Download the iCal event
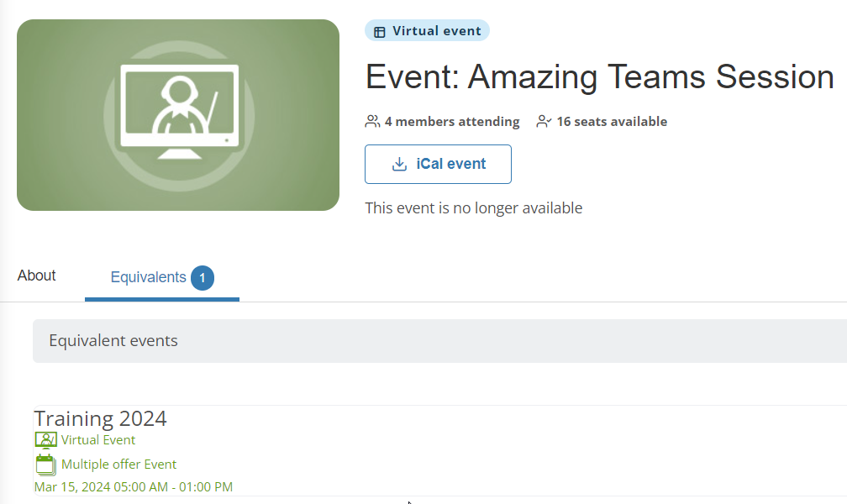 438,164
